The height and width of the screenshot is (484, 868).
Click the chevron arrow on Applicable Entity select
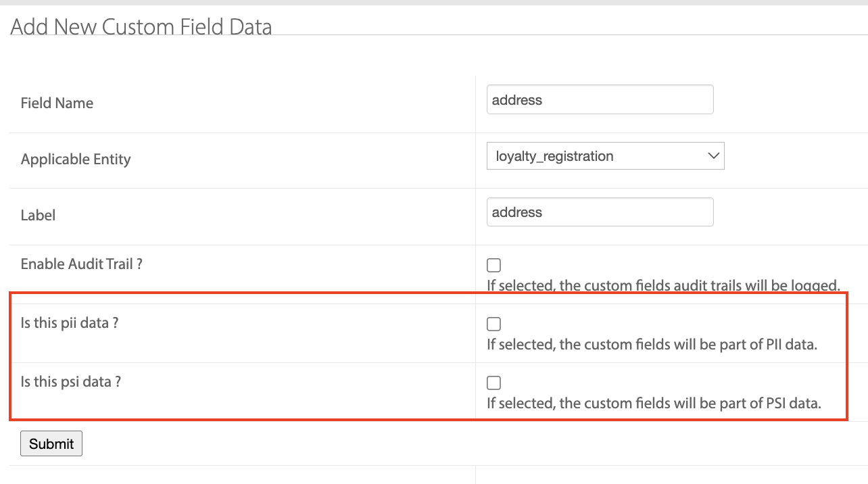(x=713, y=156)
